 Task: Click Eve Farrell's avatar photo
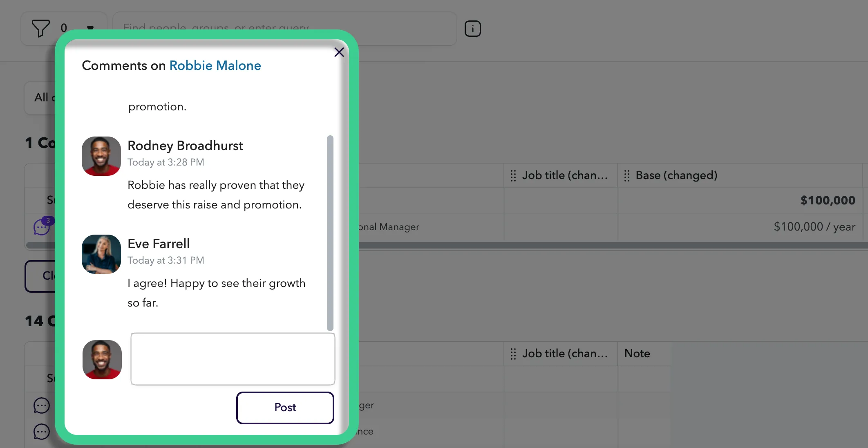tap(101, 254)
